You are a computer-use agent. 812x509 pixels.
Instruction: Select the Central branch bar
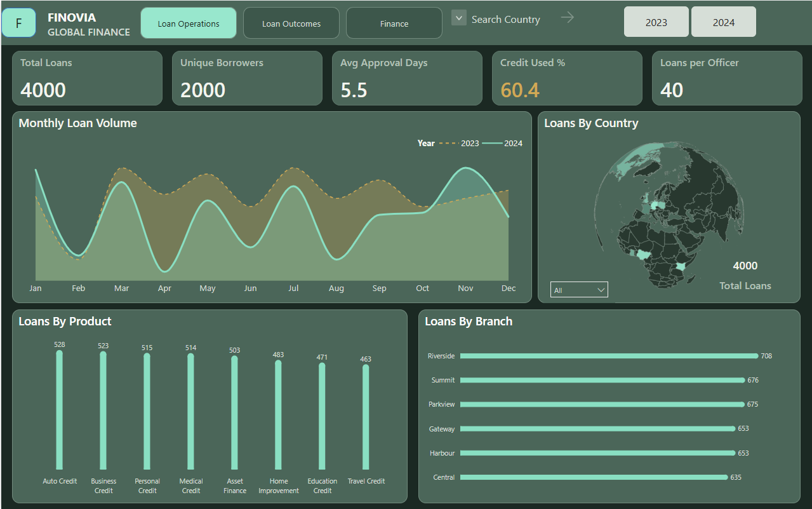coord(594,477)
